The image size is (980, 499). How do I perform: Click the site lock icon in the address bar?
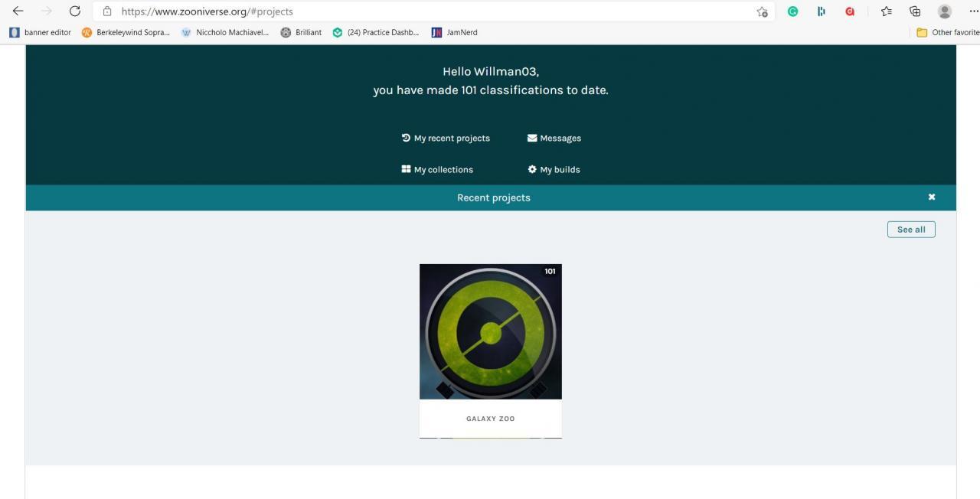pyautogui.click(x=107, y=11)
